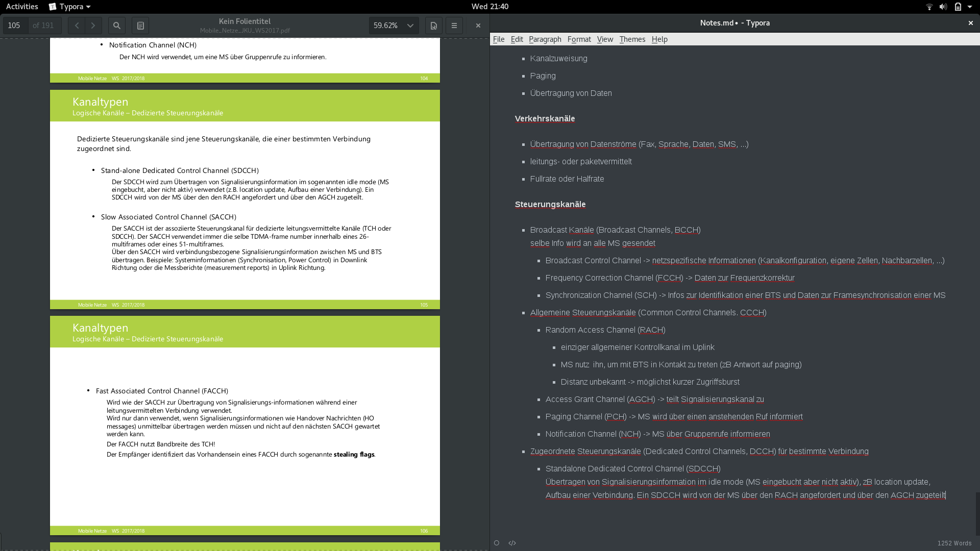Open the system volume indicator

point(943,7)
